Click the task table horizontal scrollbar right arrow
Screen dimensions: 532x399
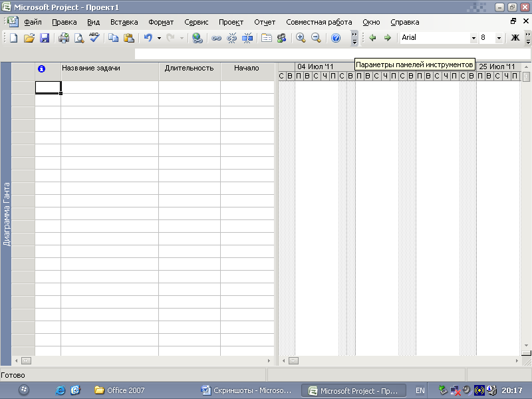coord(269,360)
